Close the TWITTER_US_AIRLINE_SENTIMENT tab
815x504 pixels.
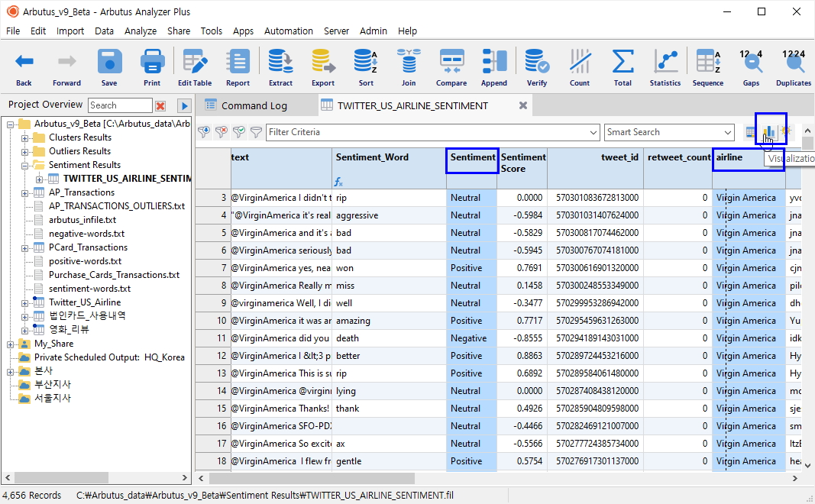coord(523,105)
